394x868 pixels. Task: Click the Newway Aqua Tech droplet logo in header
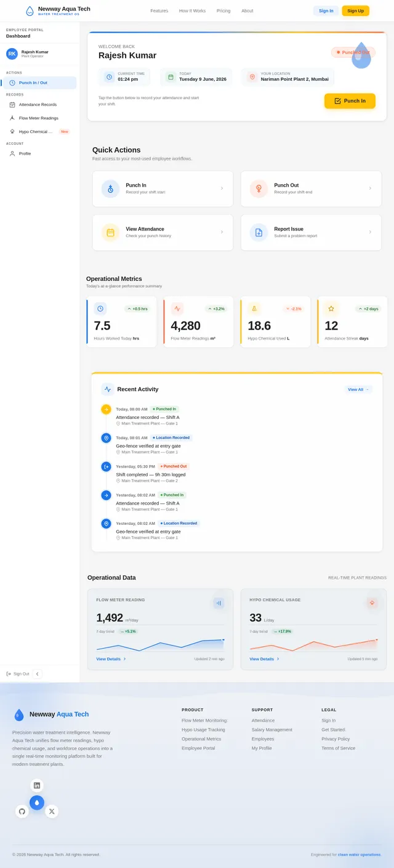(x=30, y=10)
